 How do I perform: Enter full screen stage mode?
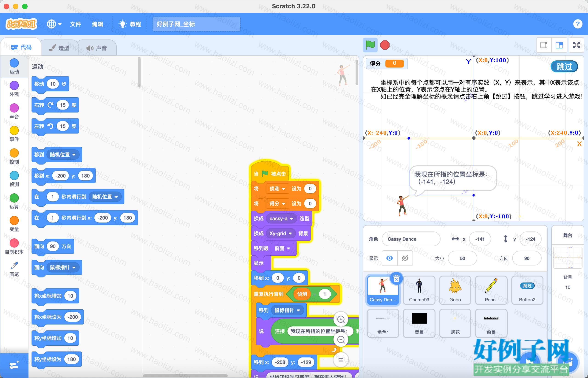point(576,45)
